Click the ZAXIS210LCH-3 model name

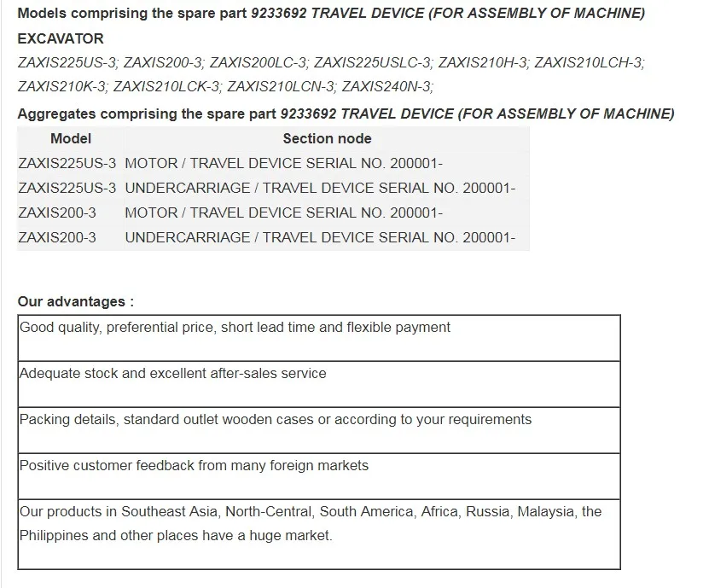click(x=589, y=62)
